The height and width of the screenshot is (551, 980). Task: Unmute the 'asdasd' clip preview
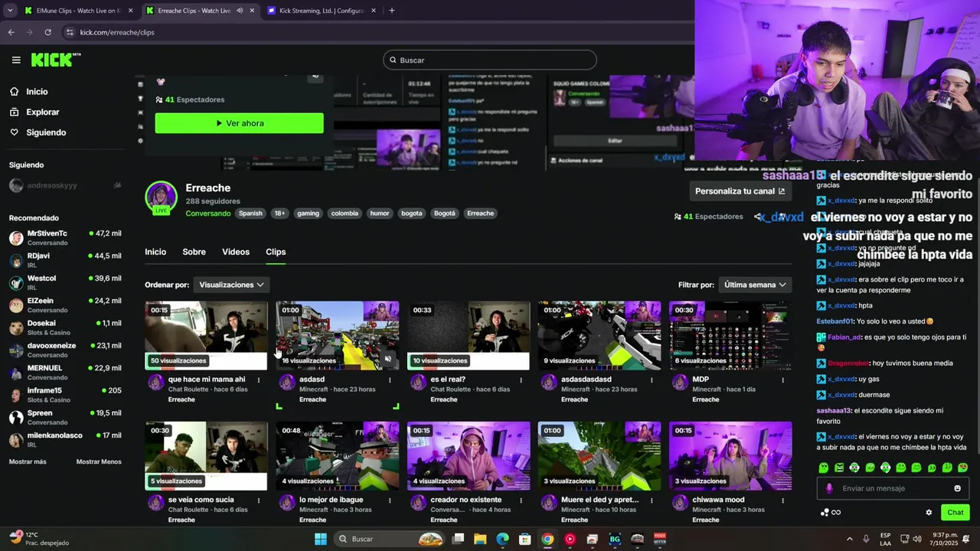[x=388, y=359]
